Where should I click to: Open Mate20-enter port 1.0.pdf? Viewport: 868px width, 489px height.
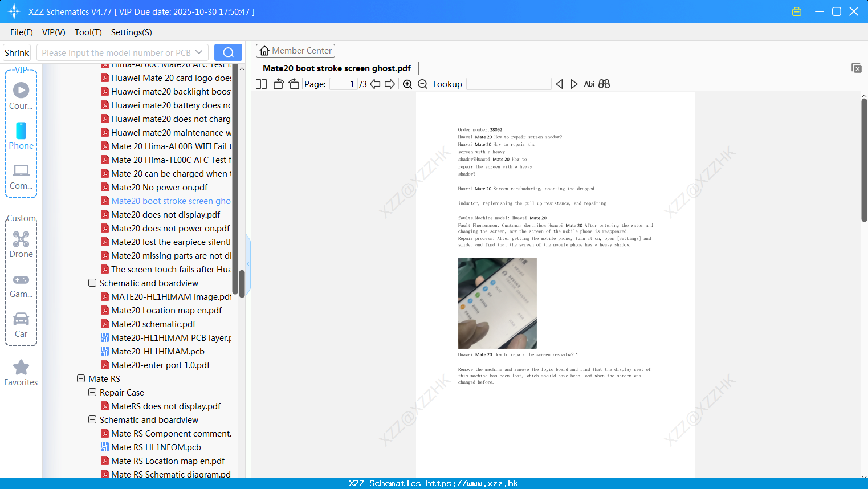[160, 365]
